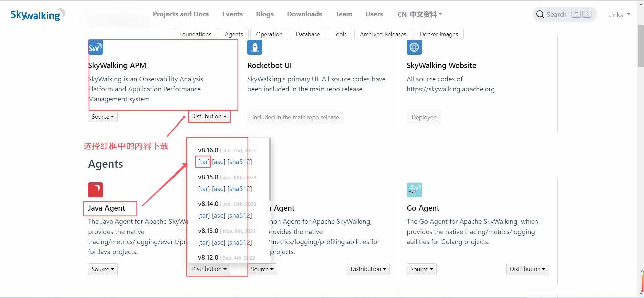Expand Python Agent Distribution dropdown
The image size is (644, 298).
pos(368,269)
